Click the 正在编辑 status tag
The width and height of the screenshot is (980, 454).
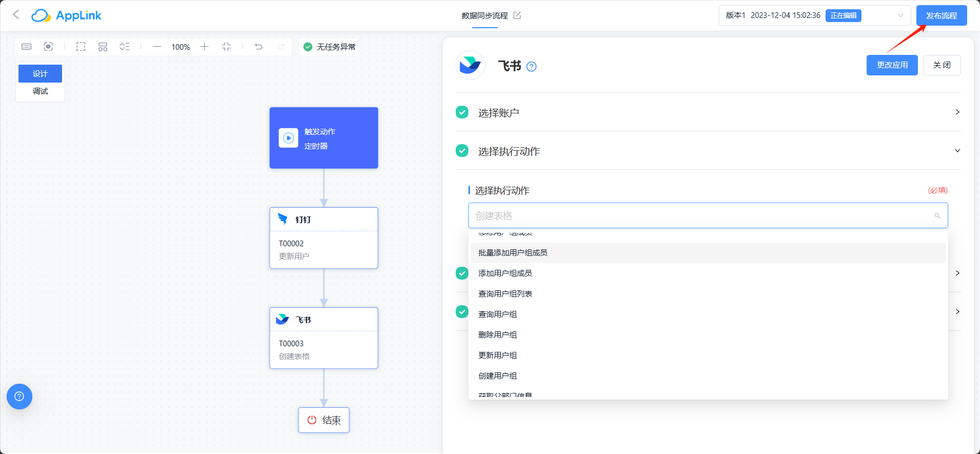844,15
